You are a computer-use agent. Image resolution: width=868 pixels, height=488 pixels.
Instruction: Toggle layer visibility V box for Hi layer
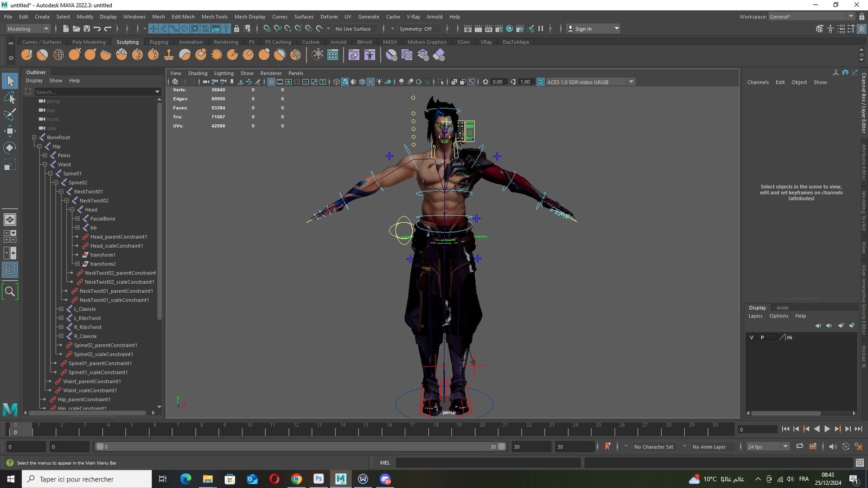(751, 337)
